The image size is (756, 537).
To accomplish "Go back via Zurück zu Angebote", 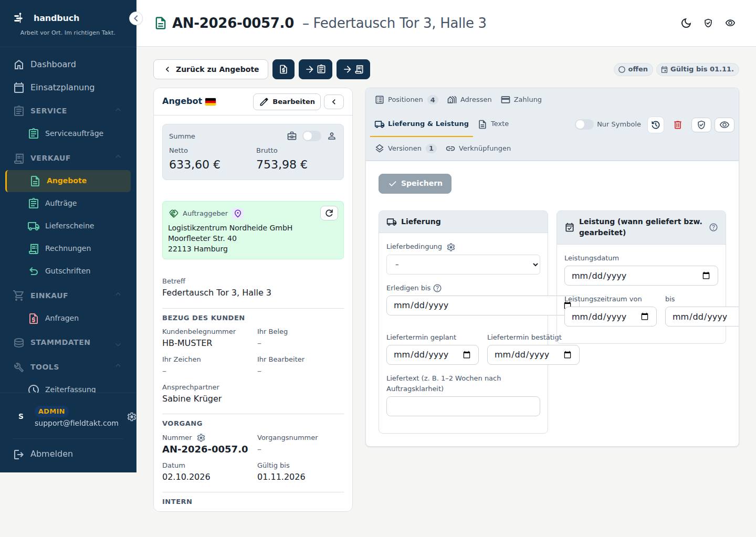I will [211, 69].
